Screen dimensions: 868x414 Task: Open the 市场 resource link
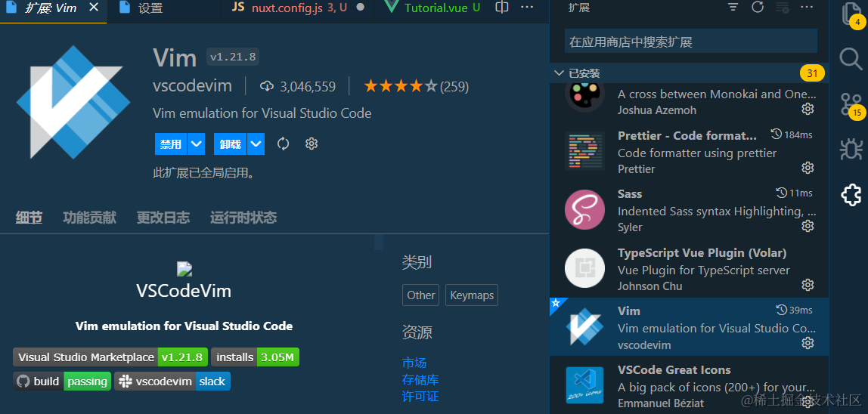pos(414,363)
